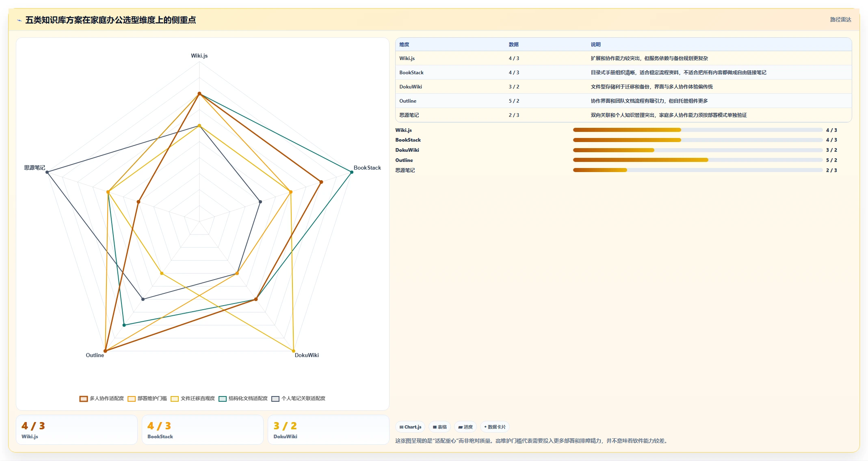This screenshot has height=461, width=868.
Task: Click the Chart.js chip
Action: [410, 427]
